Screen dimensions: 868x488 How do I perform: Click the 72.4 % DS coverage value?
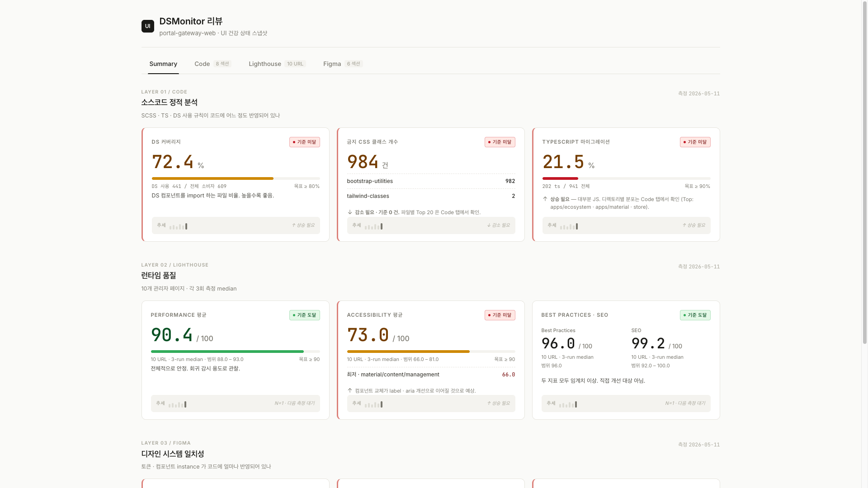[x=178, y=162]
